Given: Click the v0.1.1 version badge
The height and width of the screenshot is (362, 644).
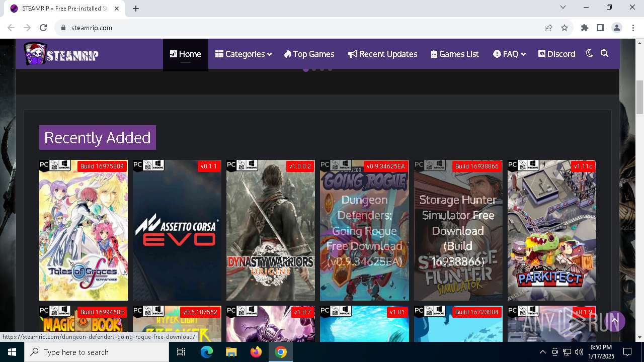Looking at the screenshot, I should 209,166.
